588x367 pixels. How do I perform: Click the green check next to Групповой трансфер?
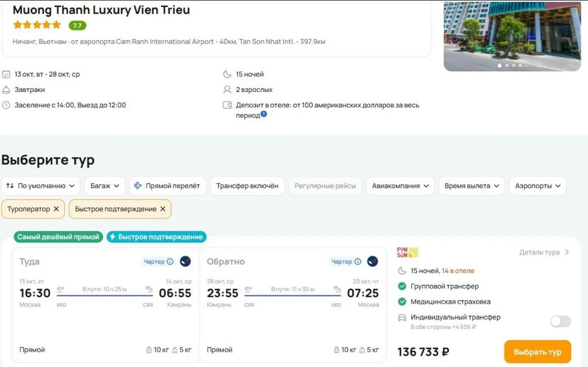pyautogui.click(x=402, y=286)
